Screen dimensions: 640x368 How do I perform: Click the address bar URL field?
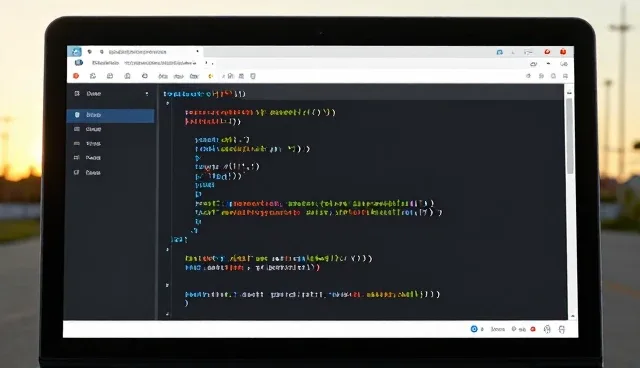click(160, 63)
